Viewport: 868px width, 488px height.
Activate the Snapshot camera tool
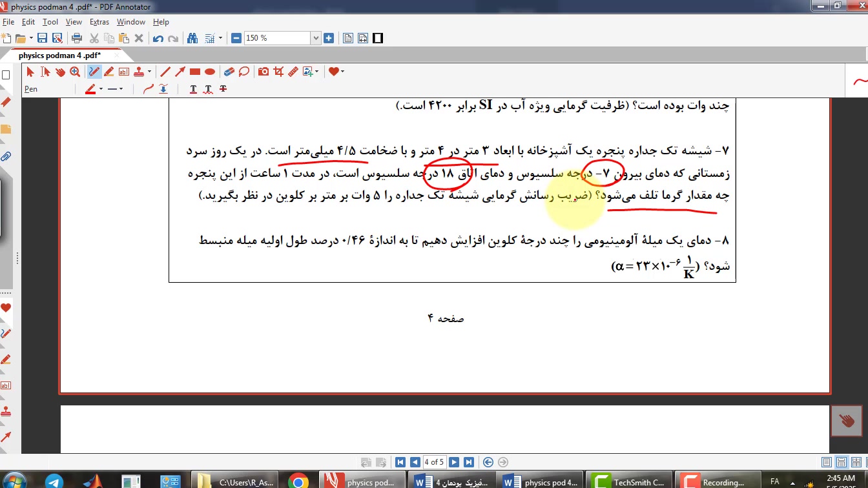(263, 72)
